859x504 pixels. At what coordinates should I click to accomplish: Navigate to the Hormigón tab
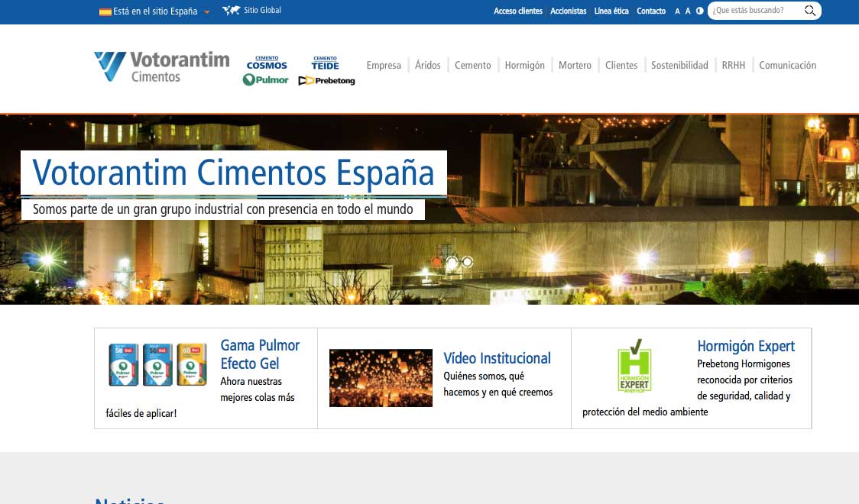(525, 66)
